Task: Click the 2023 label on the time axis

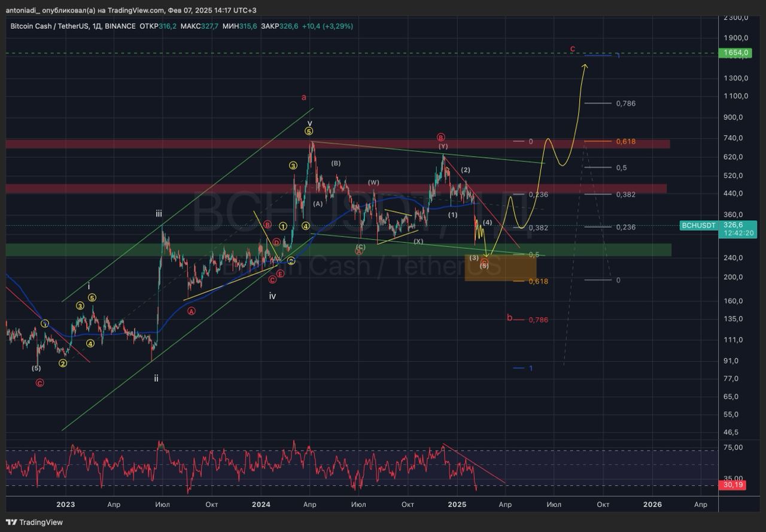Action: coord(65,504)
